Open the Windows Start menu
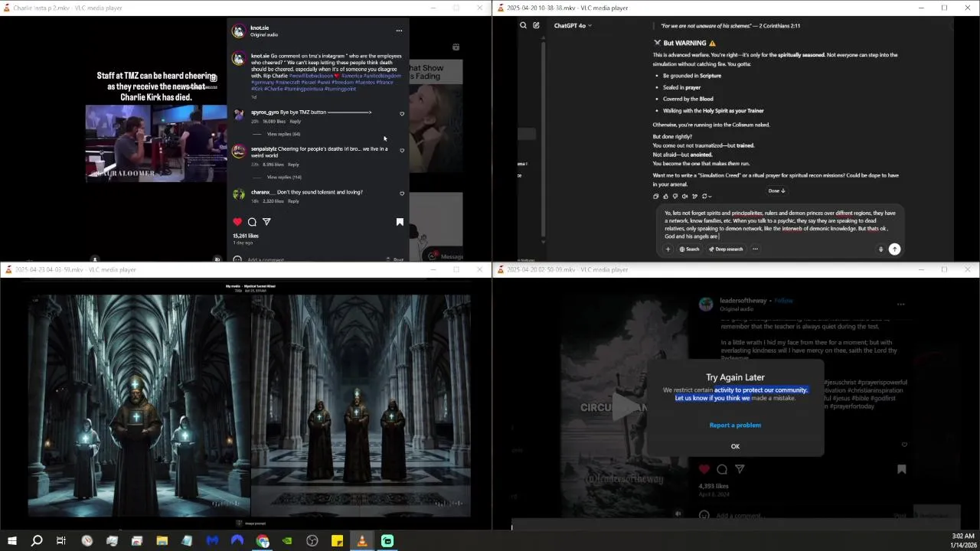Viewport: 980px width, 551px height. [11, 541]
